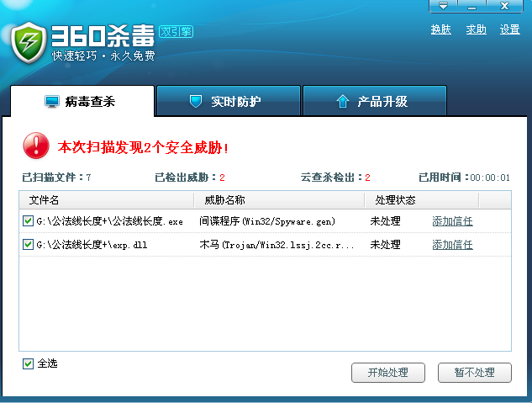The width and height of the screenshot is (532, 403).
Task: Click the 已检出威胁 count value
Action: [x=222, y=178]
